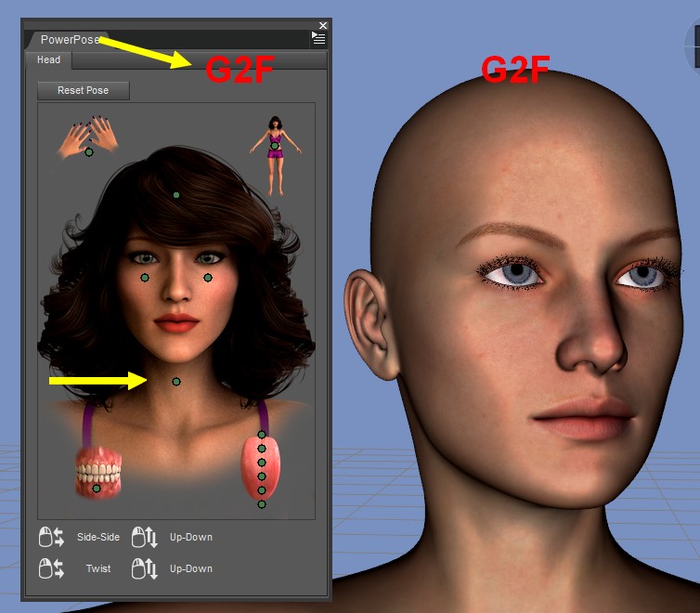Viewport: 700px width, 613px height.
Task: Select the full body figure template point
Action: click(275, 146)
